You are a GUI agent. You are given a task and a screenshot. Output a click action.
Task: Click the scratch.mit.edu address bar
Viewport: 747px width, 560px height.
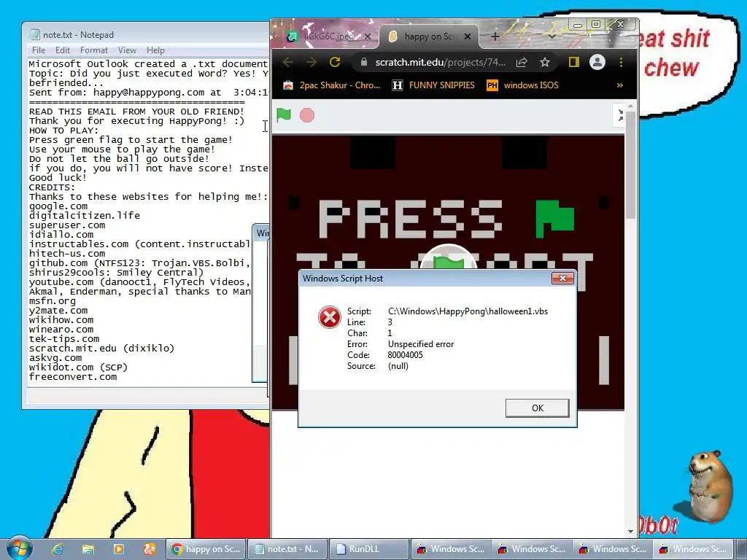coord(440,63)
